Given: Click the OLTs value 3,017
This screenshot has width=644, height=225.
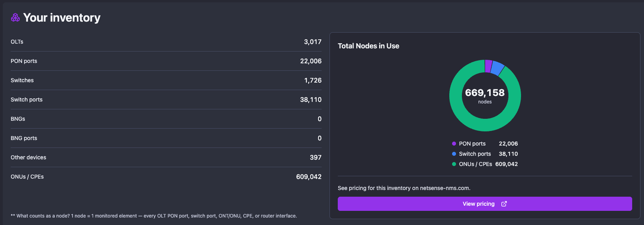Looking at the screenshot, I should (313, 42).
